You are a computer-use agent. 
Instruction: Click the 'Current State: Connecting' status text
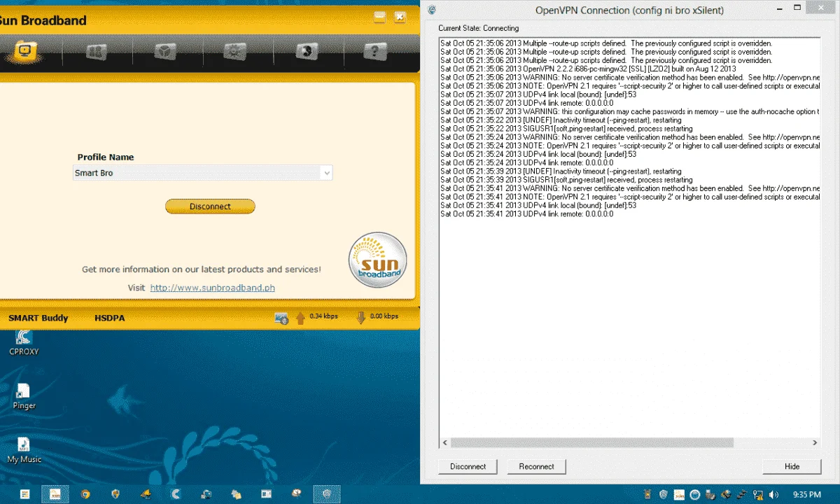point(479,28)
